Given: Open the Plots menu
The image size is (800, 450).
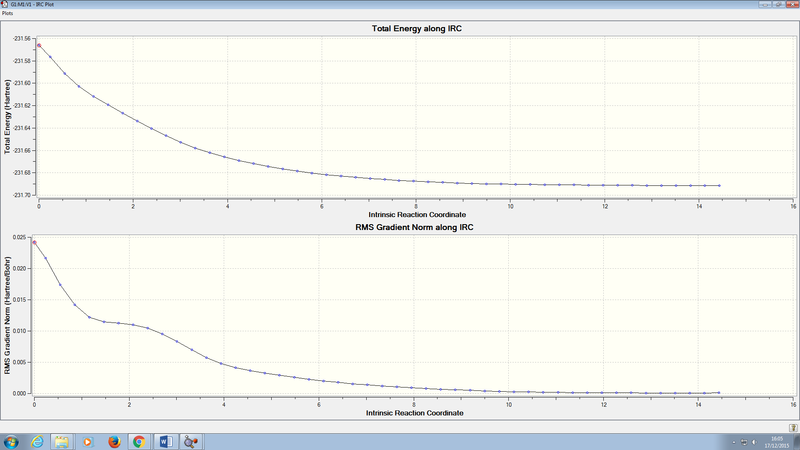Looking at the screenshot, I should pyautogui.click(x=8, y=13).
